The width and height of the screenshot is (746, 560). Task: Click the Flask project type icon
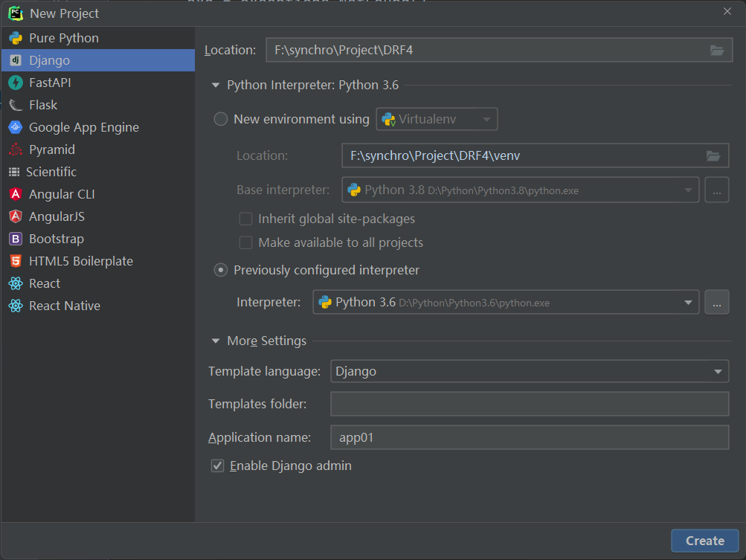click(x=15, y=105)
